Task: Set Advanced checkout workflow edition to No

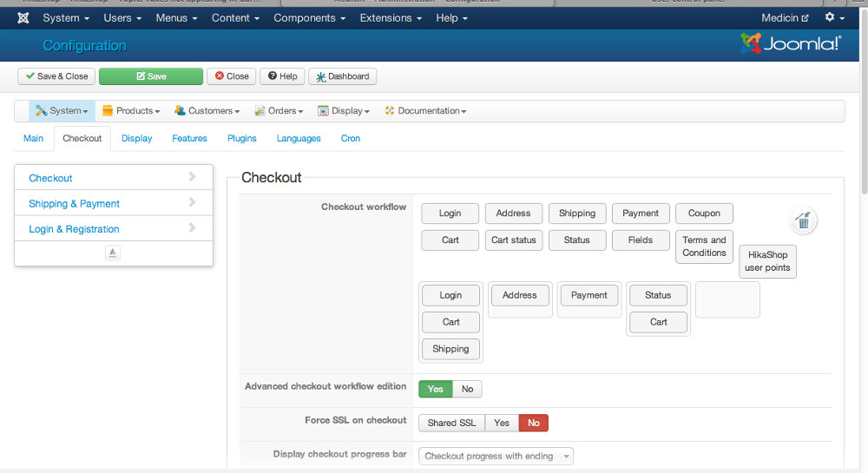Action: (467, 389)
